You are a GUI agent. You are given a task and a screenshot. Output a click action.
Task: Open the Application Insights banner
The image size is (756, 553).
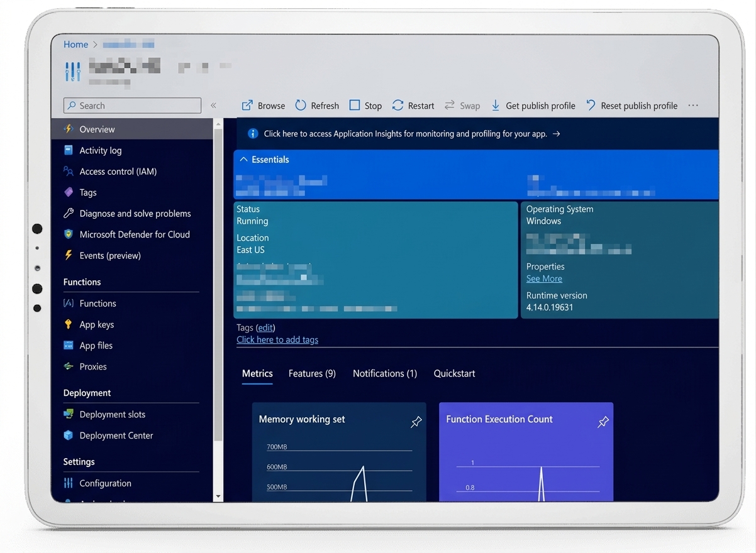412,134
